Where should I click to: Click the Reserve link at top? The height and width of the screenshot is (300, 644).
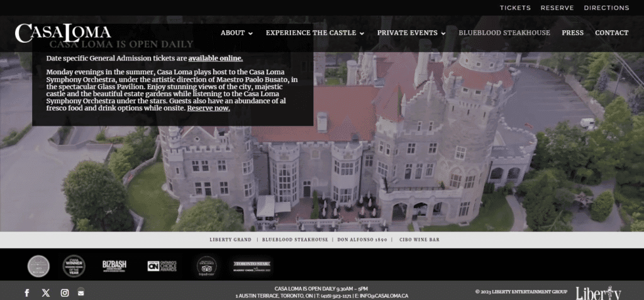pyautogui.click(x=557, y=8)
